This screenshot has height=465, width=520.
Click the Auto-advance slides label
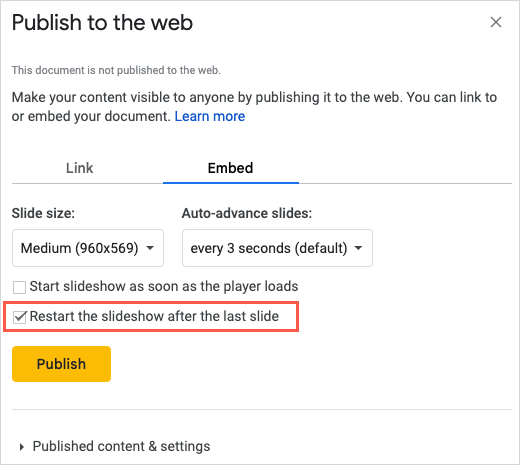(x=247, y=213)
